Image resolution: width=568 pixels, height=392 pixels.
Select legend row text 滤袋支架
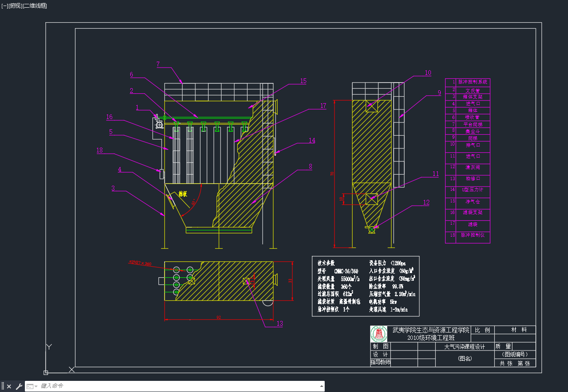[x=472, y=213]
